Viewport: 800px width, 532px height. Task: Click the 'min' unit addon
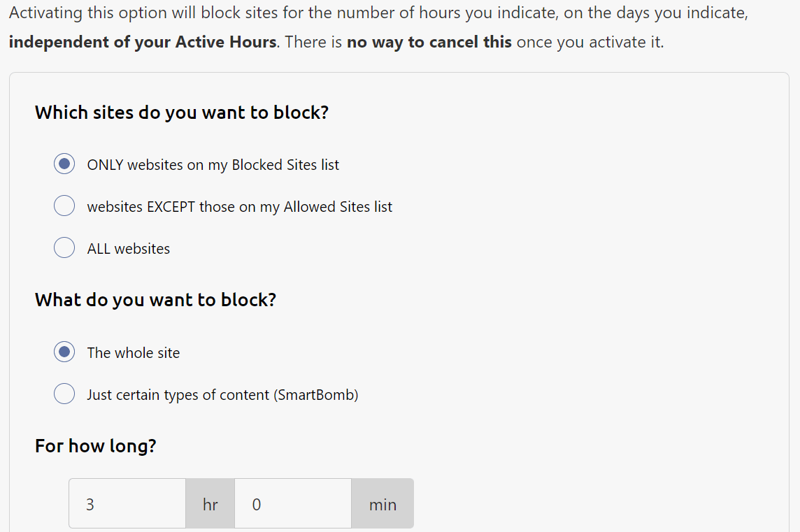pyautogui.click(x=383, y=503)
